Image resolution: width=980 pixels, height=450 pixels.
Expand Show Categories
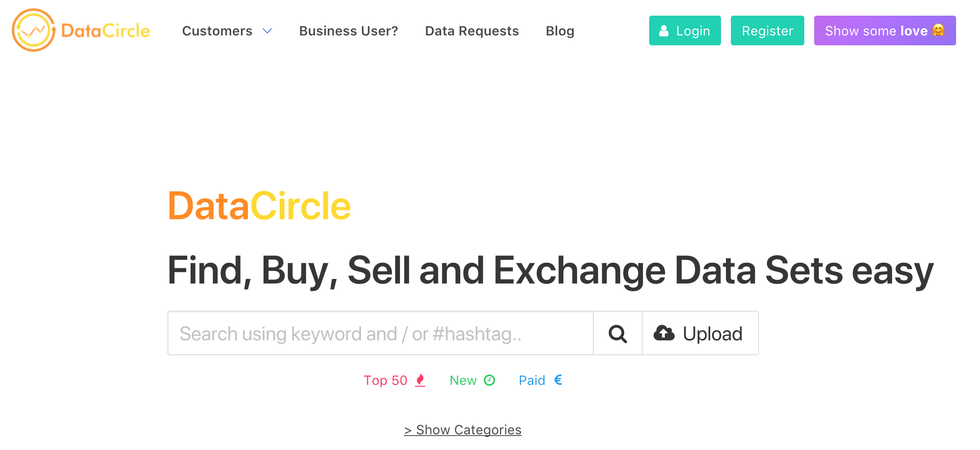[x=462, y=429]
